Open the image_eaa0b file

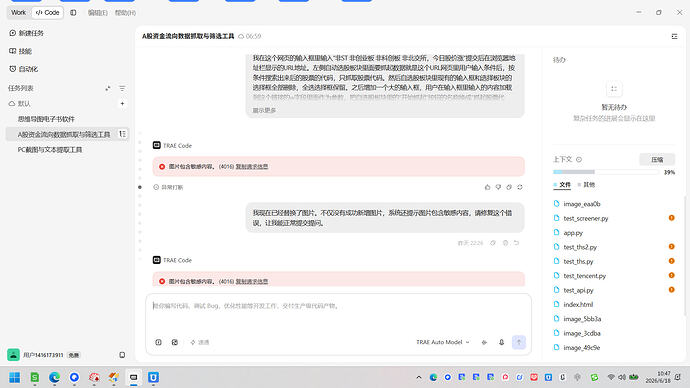point(582,204)
